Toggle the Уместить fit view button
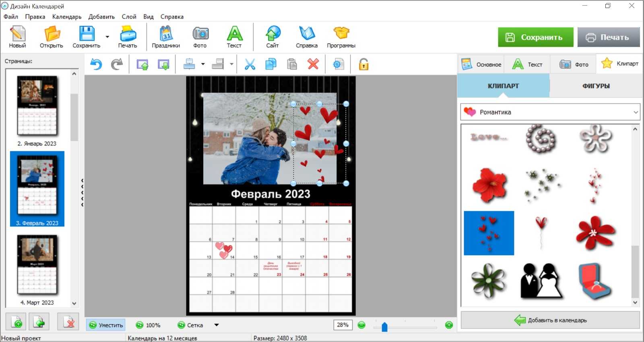The width and height of the screenshot is (644, 342). (x=106, y=325)
